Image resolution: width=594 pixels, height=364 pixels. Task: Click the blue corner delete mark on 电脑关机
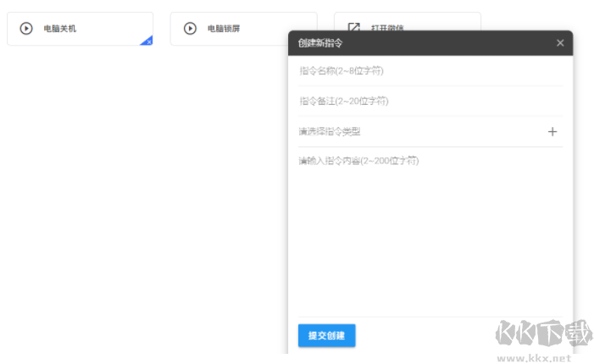[147, 41]
